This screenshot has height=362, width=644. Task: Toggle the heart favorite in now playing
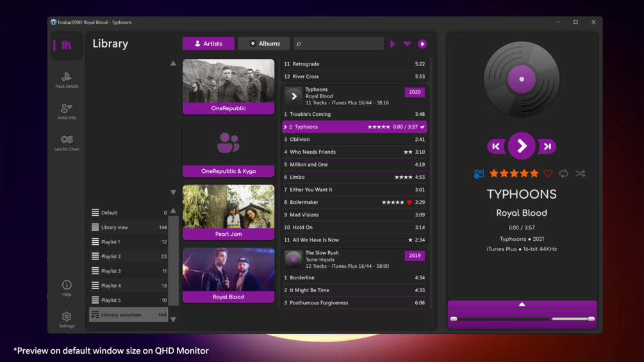tap(548, 173)
